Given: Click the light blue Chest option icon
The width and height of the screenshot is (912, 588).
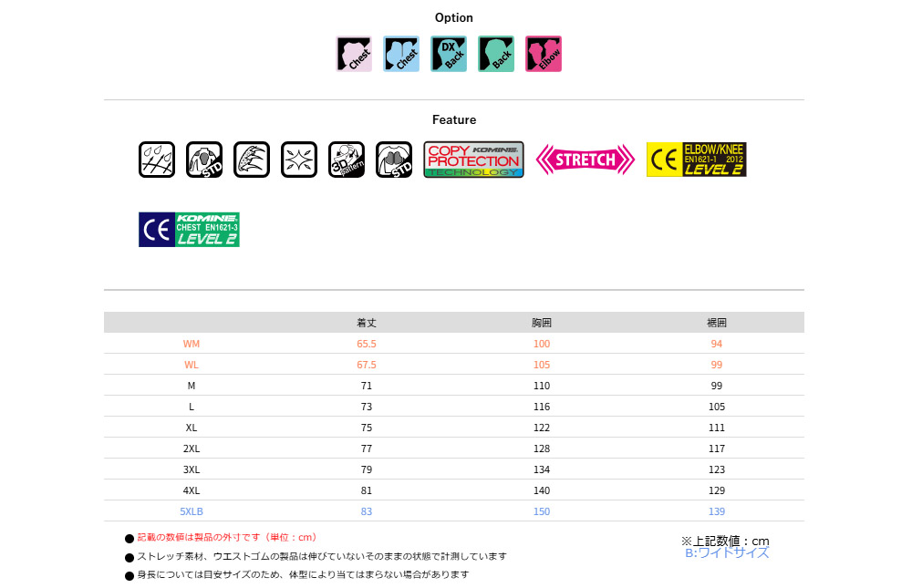Looking at the screenshot, I should (401, 54).
